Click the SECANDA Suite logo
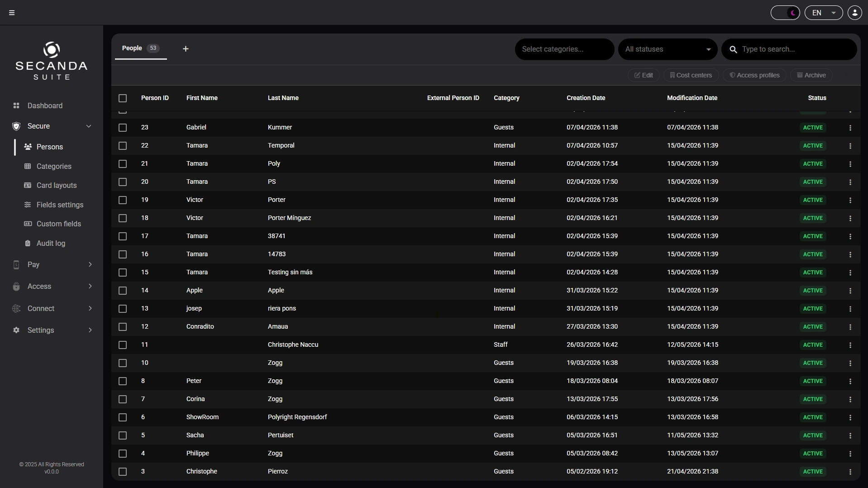The height and width of the screenshot is (488, 868). tap(52, 61)
